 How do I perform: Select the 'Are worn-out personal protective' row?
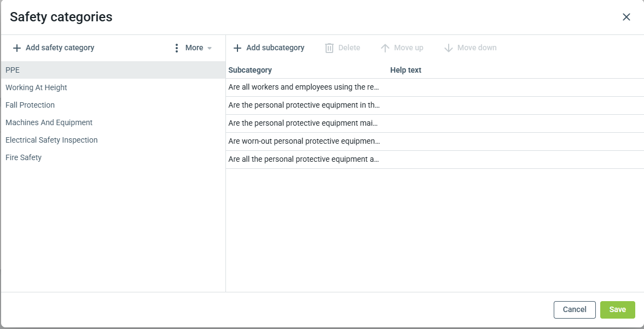pyautogui.click(x=304, y=142)
